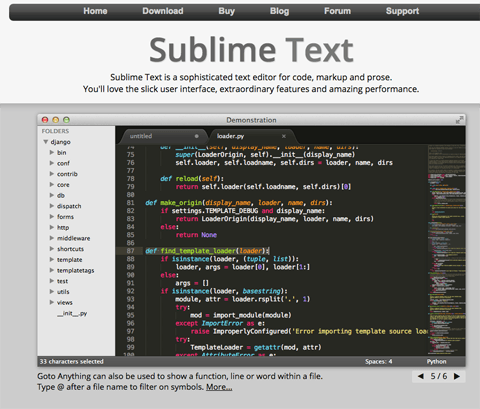Click the Demonstration window title
480x409 pixels.
pos(251,120)
